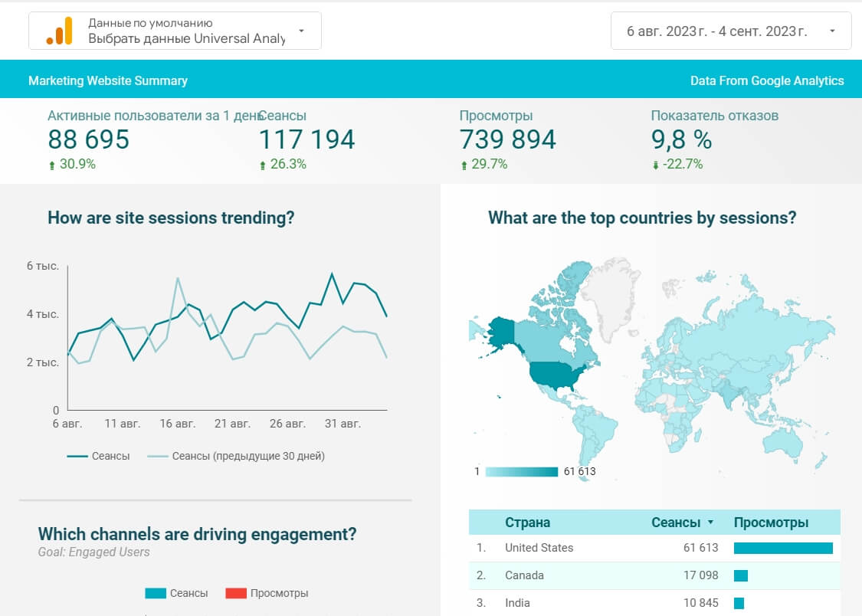Click the down arrow beside -22.7% bounce rate
The width and height of the screenshot is (862, 616).
click(x=655, y=165)
